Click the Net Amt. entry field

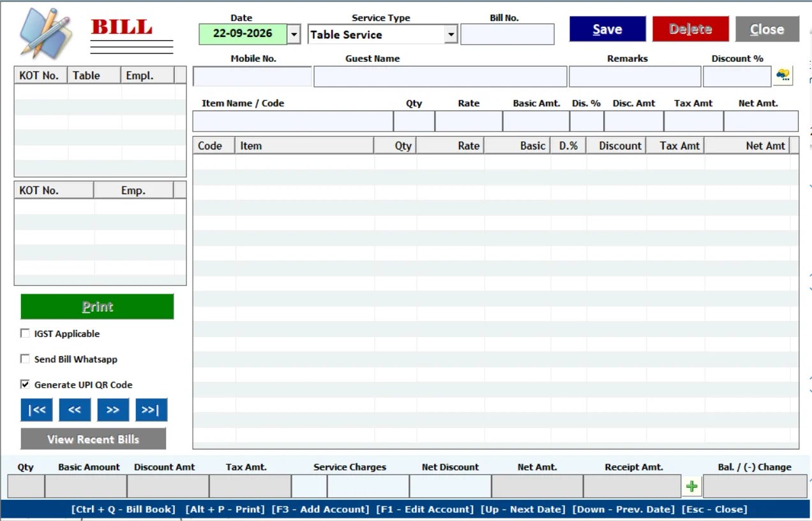point(761,121)
